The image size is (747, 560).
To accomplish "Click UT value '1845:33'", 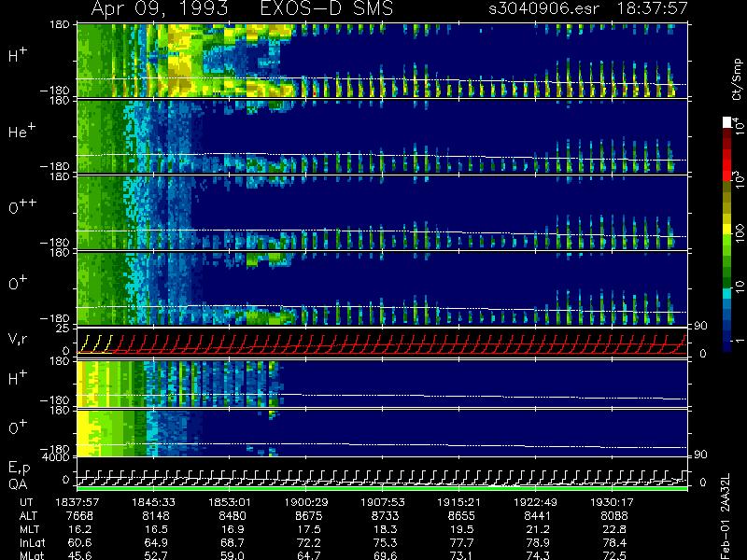I will (153, 502).
